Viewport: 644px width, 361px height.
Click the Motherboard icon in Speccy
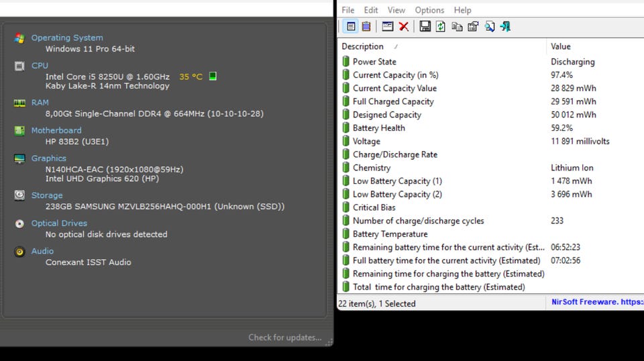coord(19,131)
